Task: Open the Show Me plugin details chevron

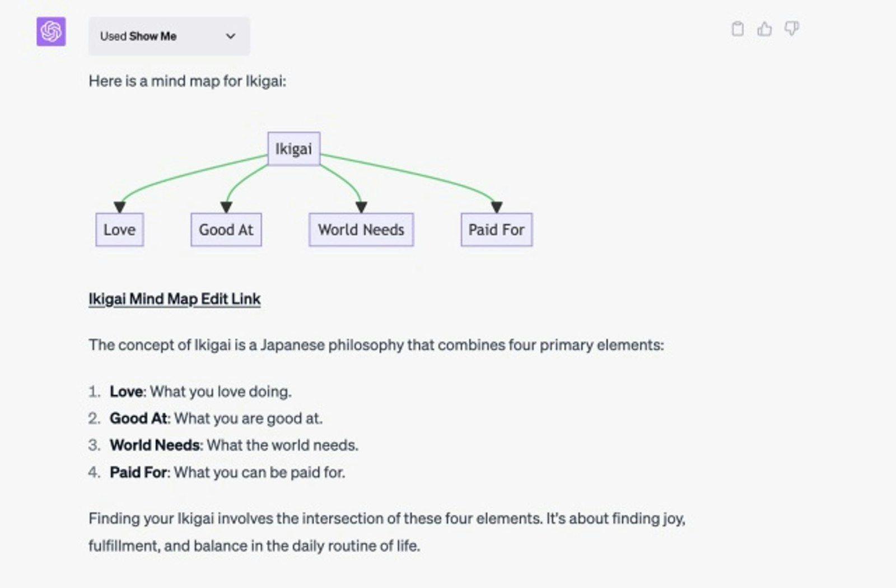Action: click(x=230, y=36)
